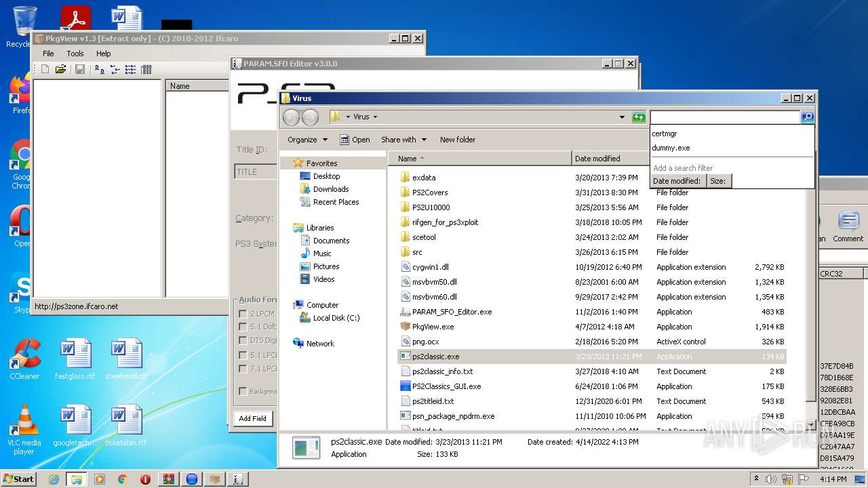Select the PS2Covers folder
The image size is (868, 488).
pos(430,192)
